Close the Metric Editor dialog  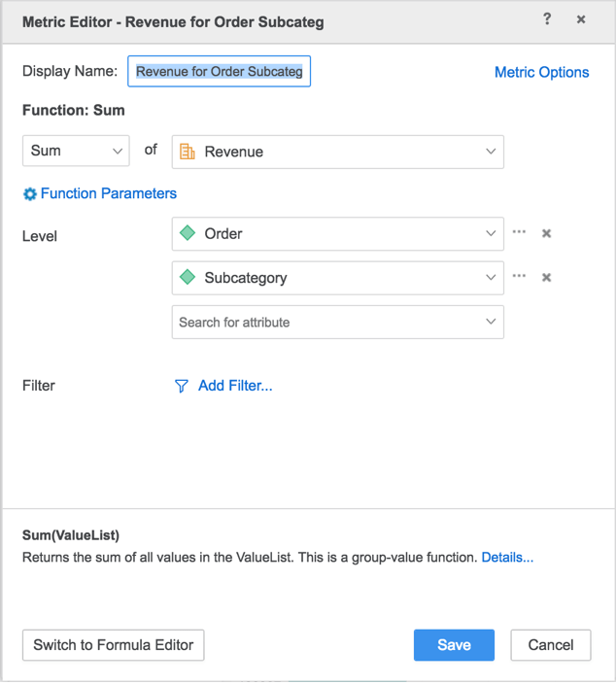581,19
